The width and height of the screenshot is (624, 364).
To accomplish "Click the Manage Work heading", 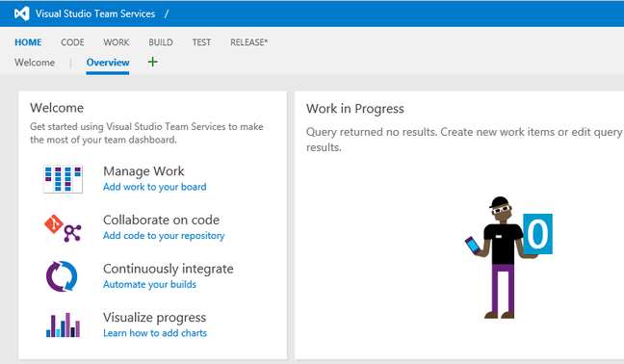I will click(143, 171).
